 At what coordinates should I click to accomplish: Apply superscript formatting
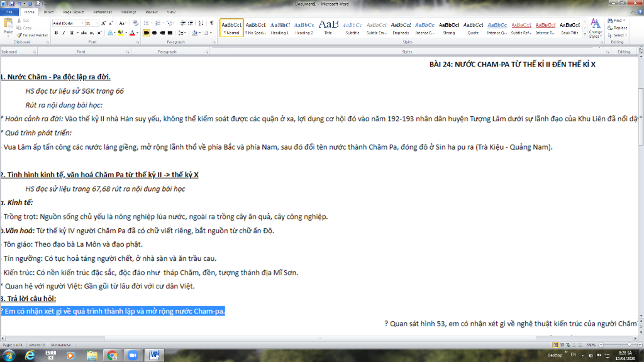click(99, 33)
